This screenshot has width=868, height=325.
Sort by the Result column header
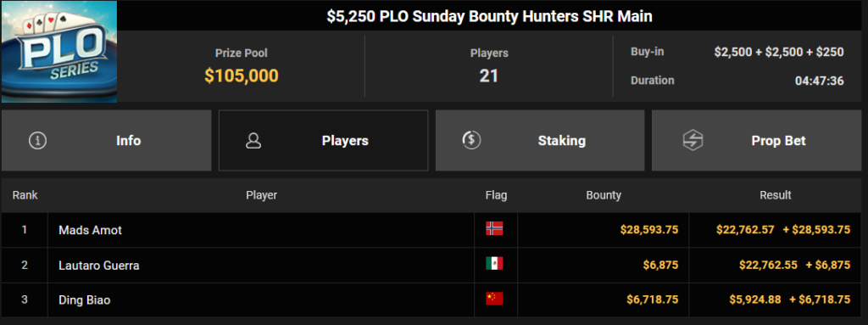(775, 195)
